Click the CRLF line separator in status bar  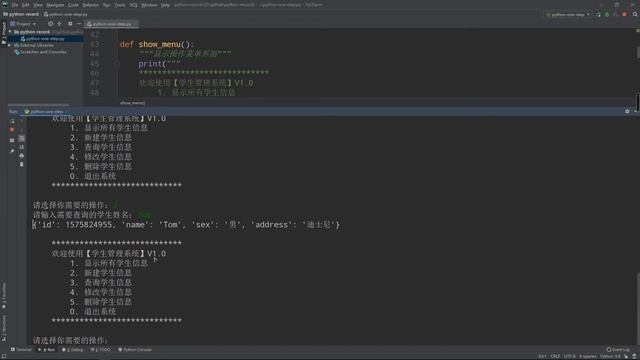pos(555,356)
